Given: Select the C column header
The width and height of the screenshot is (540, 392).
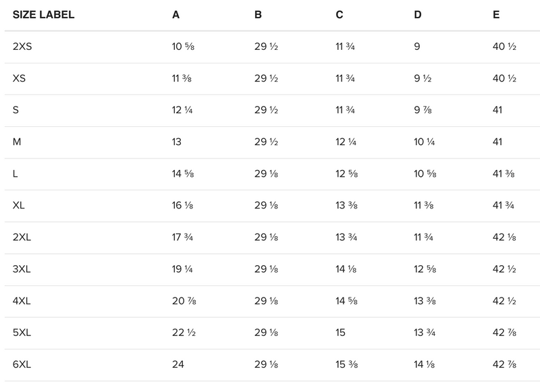Looking at the screenshot, I should (x=340, y=15).
